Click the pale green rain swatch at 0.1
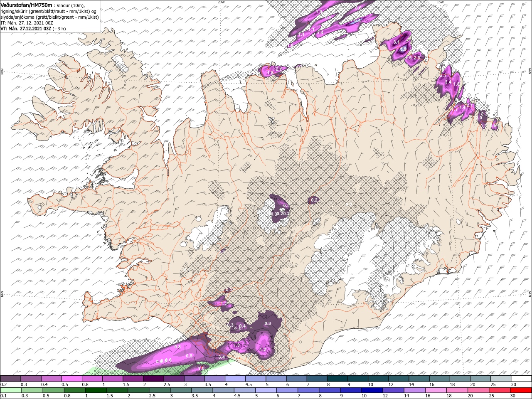Screen dimensions: 532x399 [x=10, y=390]
